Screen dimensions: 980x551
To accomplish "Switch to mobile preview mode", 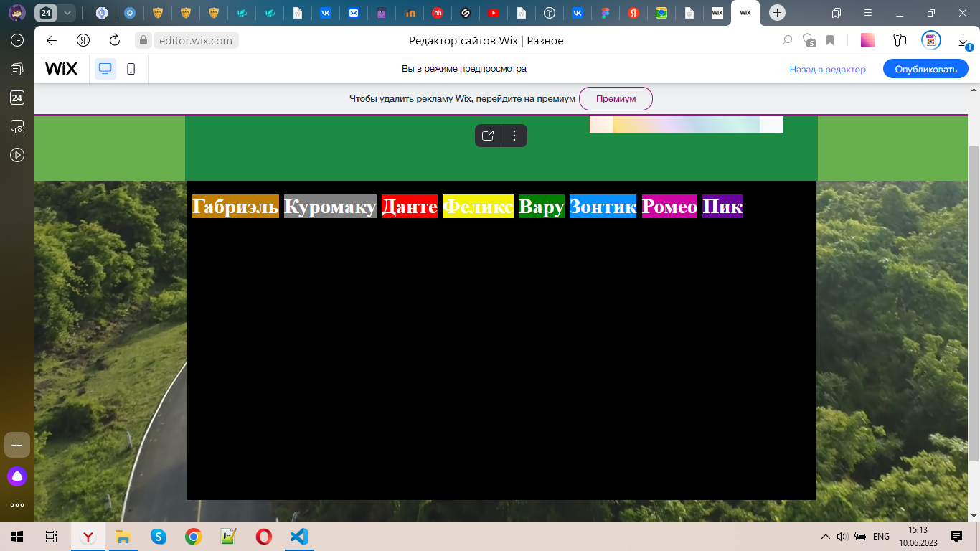I will click(131, 69).
